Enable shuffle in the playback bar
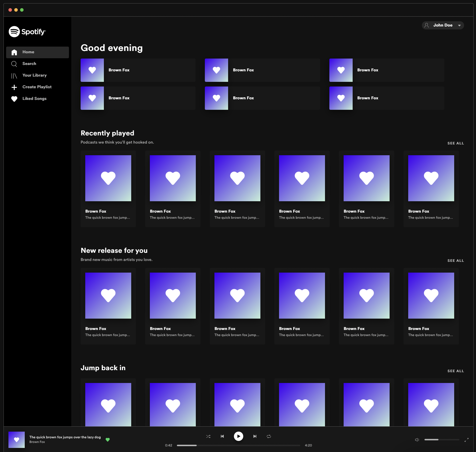 (x=208, y=436)
